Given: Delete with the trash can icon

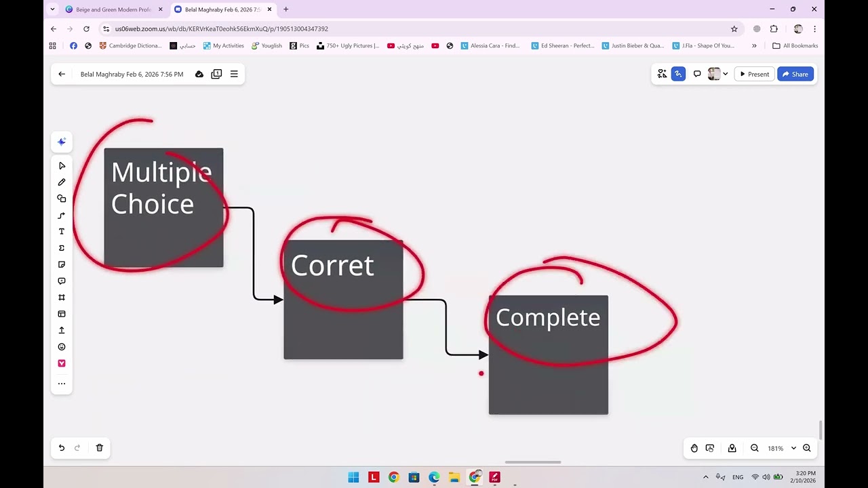Looking at the screenshot, I should click(x=100, y=448).
